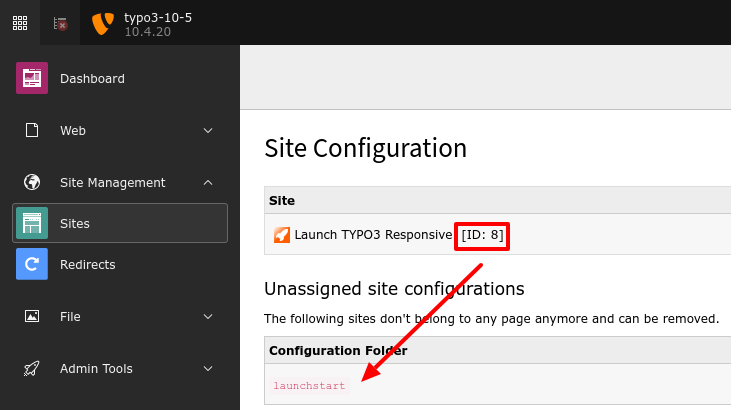The width and height of the screenshot is (731, 410).
Task: Click the Web page icon
Action: (32, 130)
